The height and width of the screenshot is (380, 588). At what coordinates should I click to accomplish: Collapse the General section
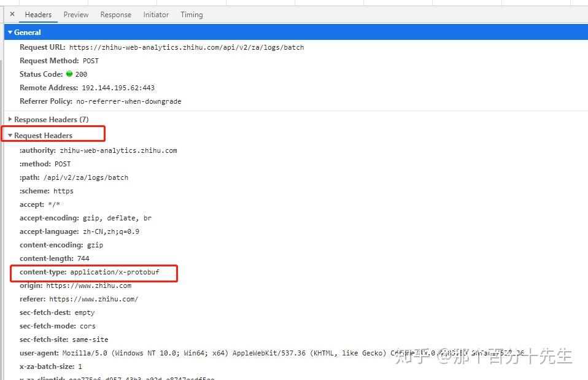10,33
